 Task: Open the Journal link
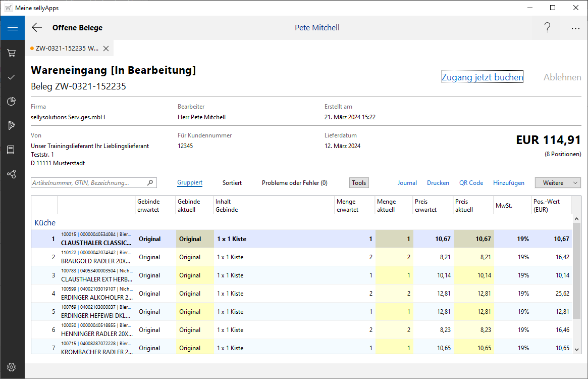tap(407, 183)
